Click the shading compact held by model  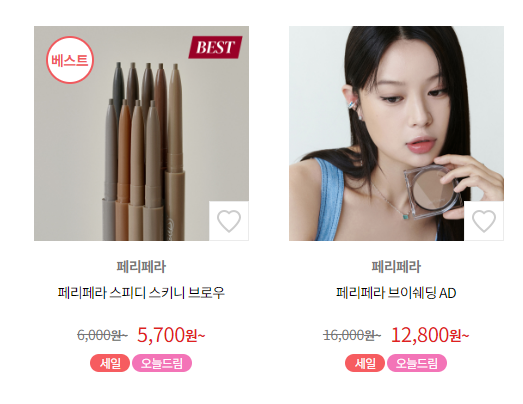click(432, 192)
